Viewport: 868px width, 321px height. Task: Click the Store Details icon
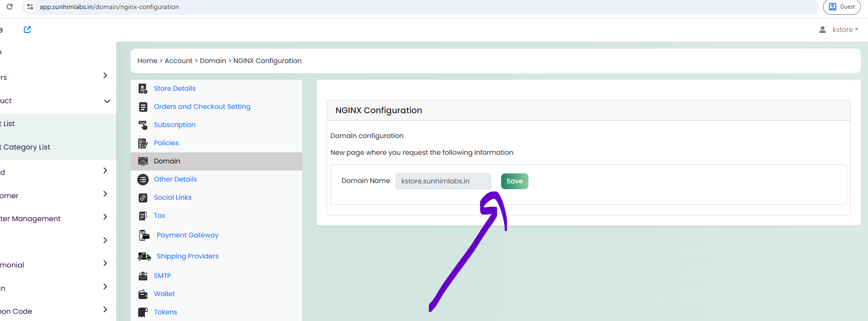pos(143,88)
